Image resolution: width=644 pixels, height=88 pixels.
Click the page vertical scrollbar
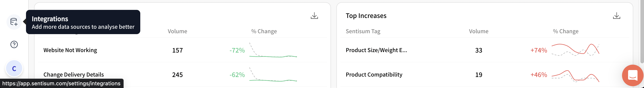click(642, 31)
